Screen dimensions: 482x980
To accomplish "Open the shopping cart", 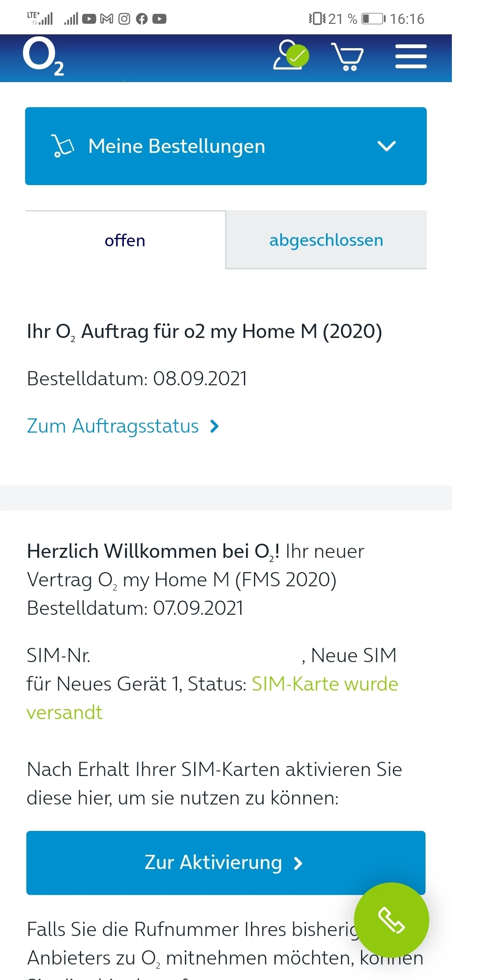I will (x=347, y=57).
